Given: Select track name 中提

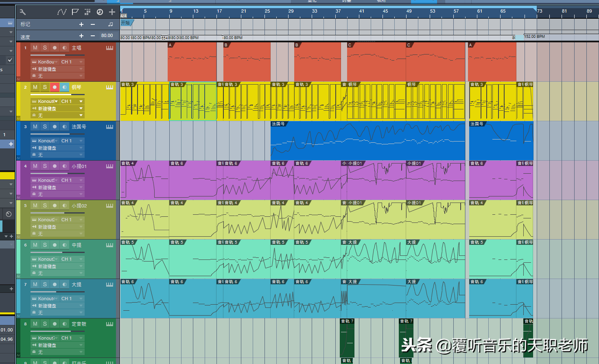Looking at the screenshot, I should pyautogui.click(x=77, y=245).
